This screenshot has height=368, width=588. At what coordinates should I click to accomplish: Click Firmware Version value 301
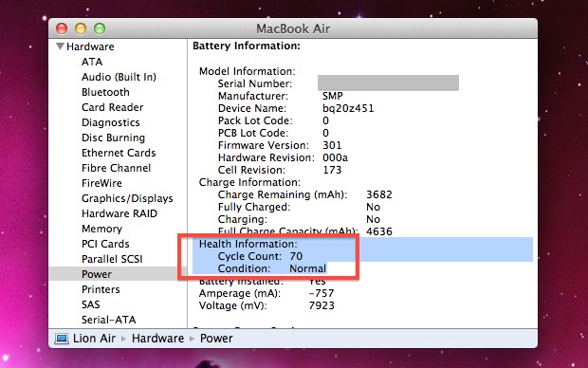click(332, 145)
